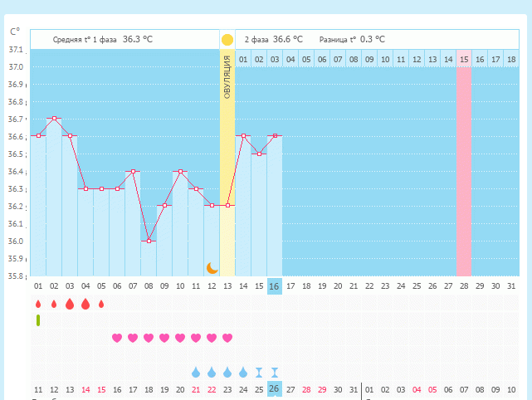Click the green bar marker under day 01
The height and width of the screenshot is (400, 532).
point(38,320)
